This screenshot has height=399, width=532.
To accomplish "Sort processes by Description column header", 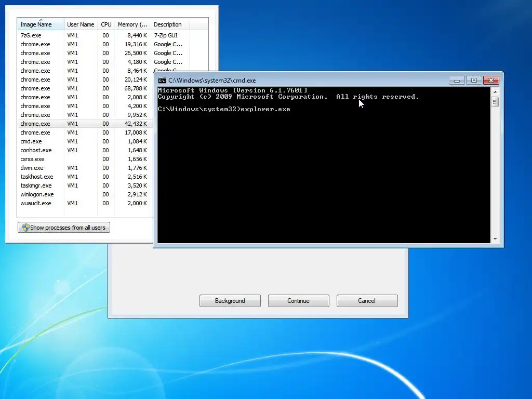I will click(170, 24).
